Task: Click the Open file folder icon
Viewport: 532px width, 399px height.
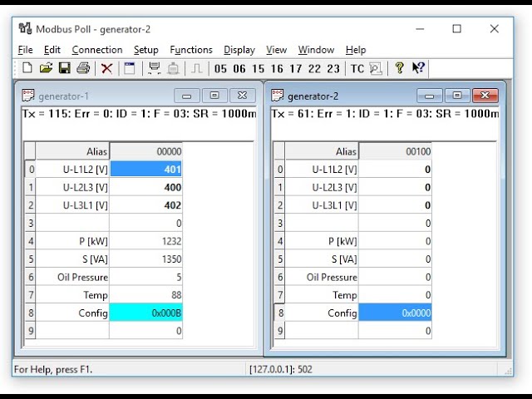Action: (x=46, y=68)
